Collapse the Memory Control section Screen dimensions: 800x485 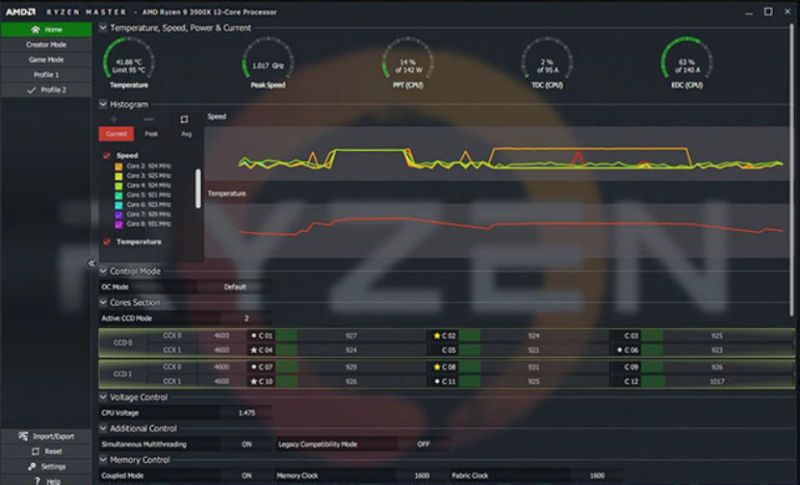point(103,460)
